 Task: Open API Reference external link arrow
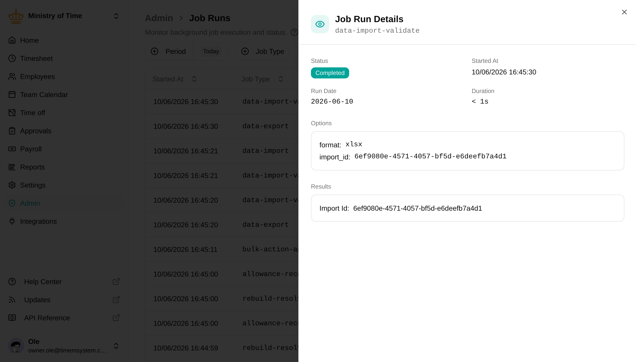point(116,318)
